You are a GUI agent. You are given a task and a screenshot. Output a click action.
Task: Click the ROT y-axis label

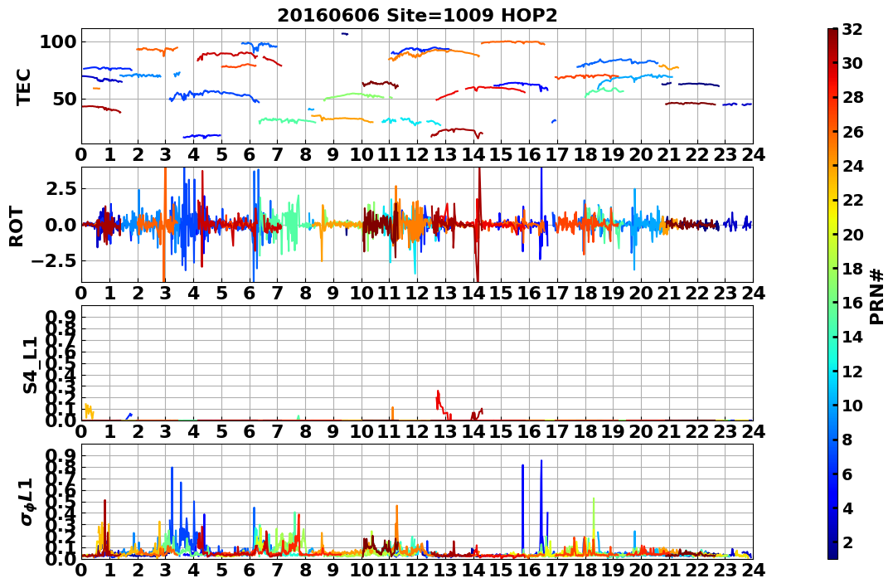click(17, 226)
